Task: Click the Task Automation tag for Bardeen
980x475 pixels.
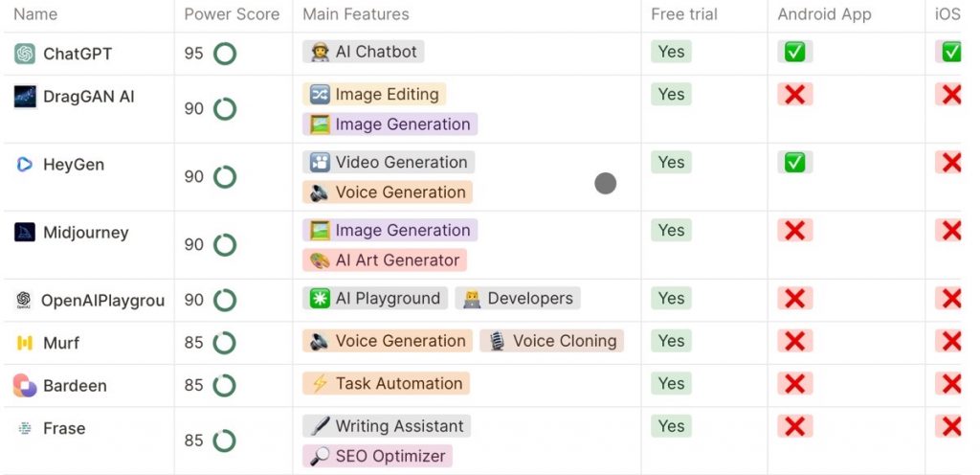Action: [x=387, y=384]
